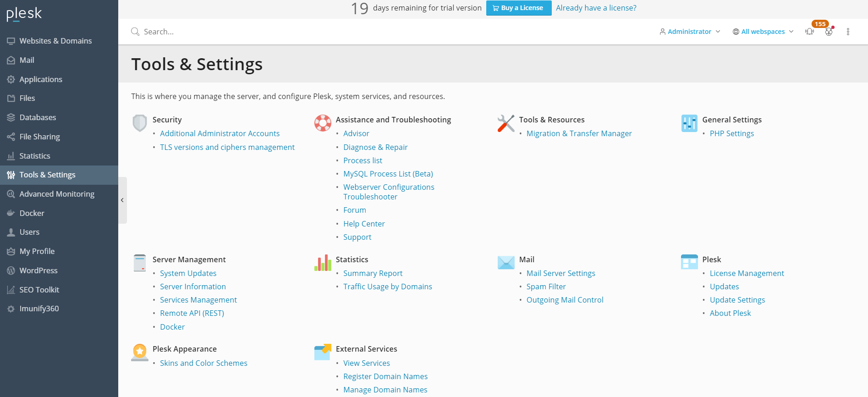Open the All webspaces dropdown
Viewport: 868px width, 397px height.
click(x=763, y=32)
